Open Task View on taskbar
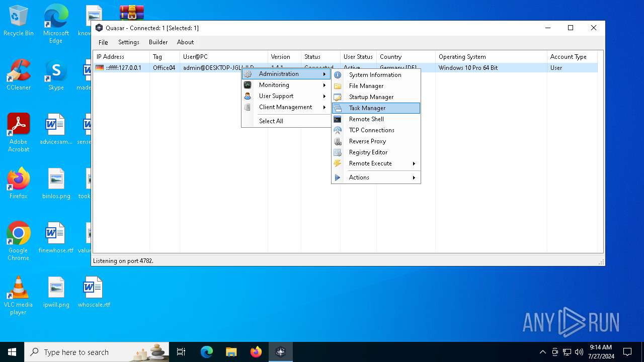This screenshot has height=362, width=644. pos(181,352)
